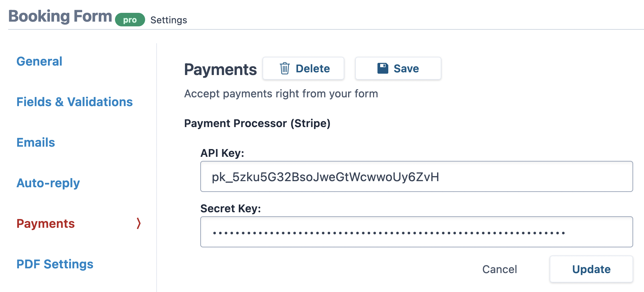The height and width of the screenshot is (292, 644).
Task: Click the floppy disk icon on Save button
Action: click(x=382, y=68)
